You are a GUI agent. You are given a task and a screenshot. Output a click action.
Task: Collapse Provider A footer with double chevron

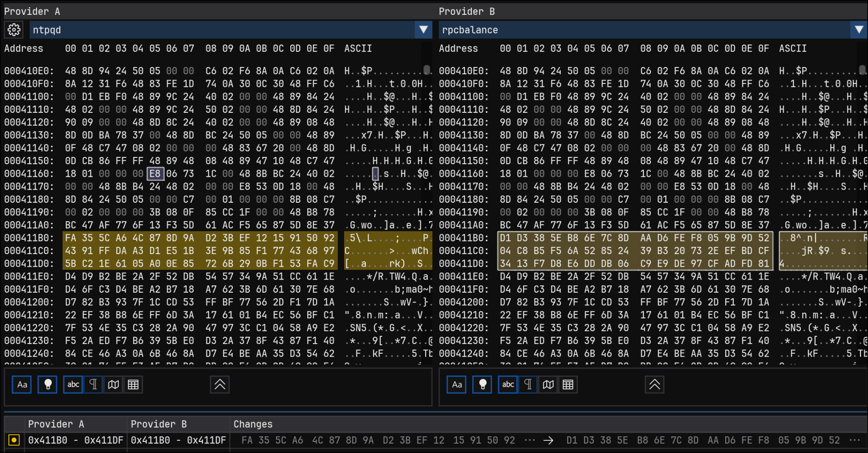[x=220, y=385]
